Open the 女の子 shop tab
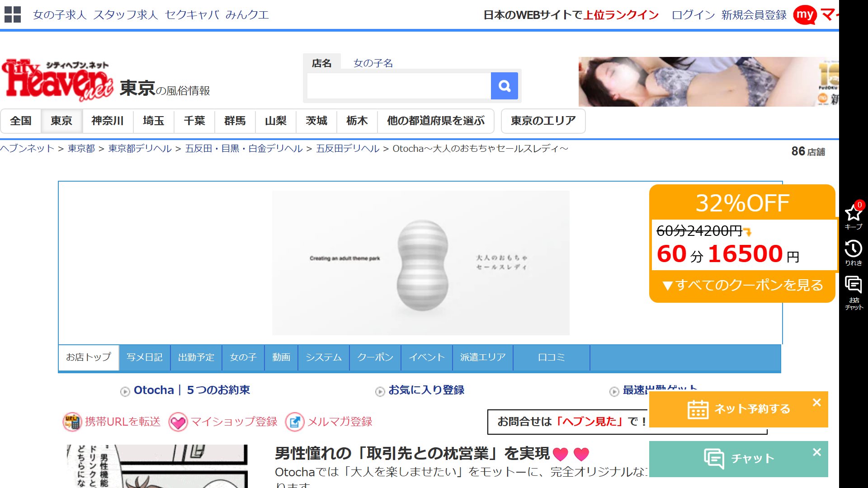Viewport: 868px width, 488px height. (243, 357)
